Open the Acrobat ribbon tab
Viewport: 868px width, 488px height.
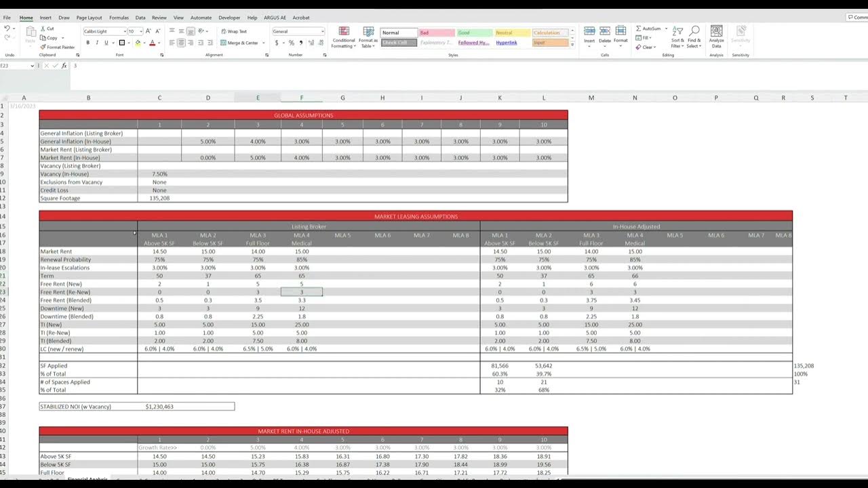pyautogui.click(x=301, y=18)
